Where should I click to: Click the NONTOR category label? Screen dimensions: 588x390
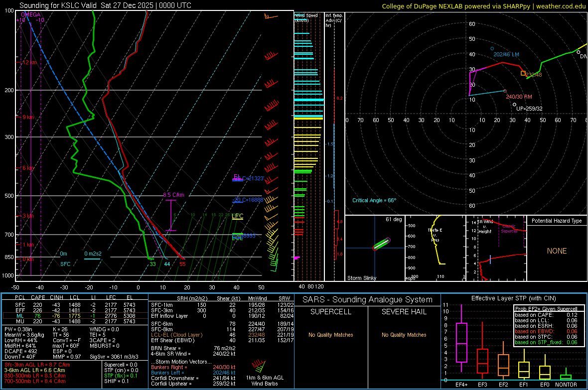[x=566, y=385]
